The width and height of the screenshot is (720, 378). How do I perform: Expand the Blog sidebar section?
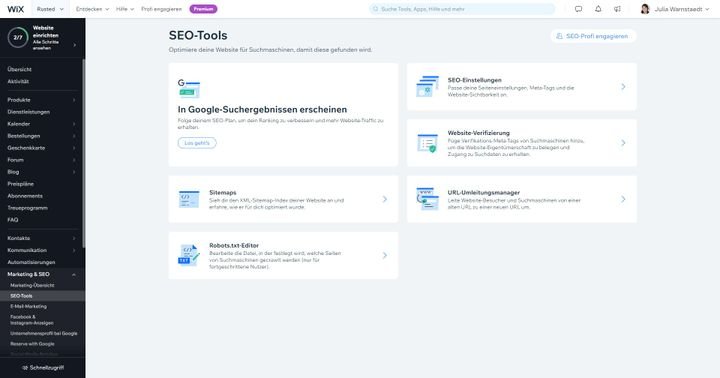[74, 172]
